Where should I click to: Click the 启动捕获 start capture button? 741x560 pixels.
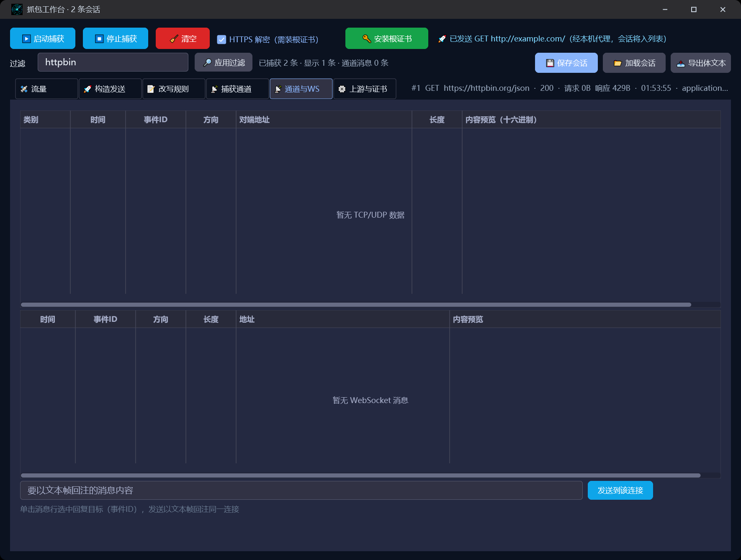[43, 39]
